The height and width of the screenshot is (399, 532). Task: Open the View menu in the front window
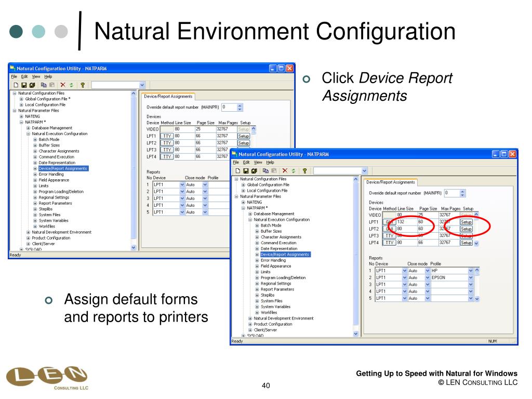coord(258,162)
